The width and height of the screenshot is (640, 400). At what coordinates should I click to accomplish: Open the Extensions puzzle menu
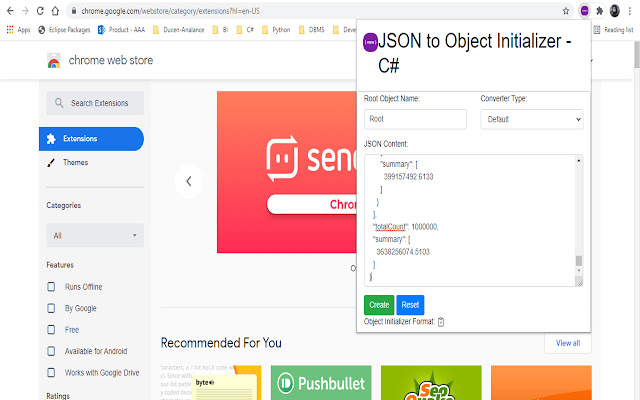[599, 11]
